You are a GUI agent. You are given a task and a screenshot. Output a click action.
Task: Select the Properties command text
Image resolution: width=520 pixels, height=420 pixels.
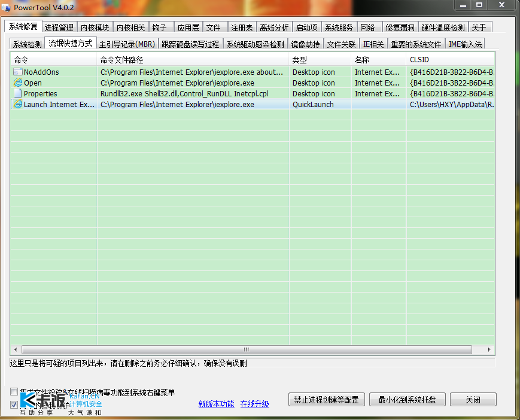40,93
